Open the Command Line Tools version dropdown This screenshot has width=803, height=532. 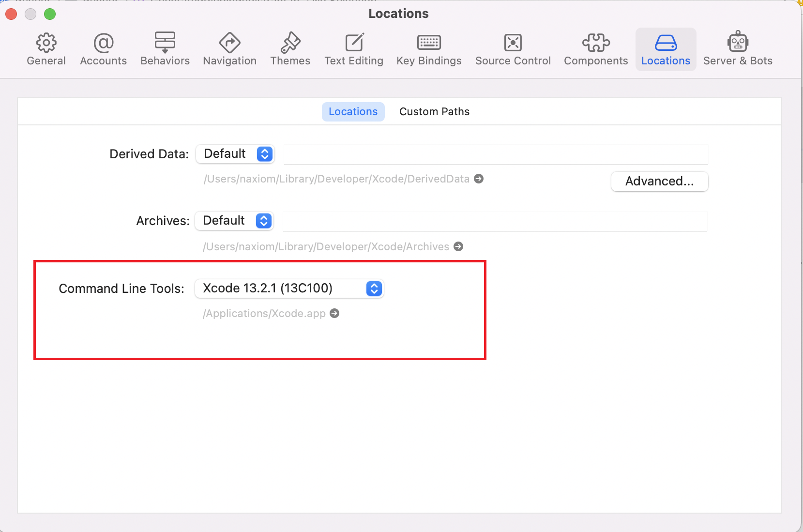tap(289, 289)
